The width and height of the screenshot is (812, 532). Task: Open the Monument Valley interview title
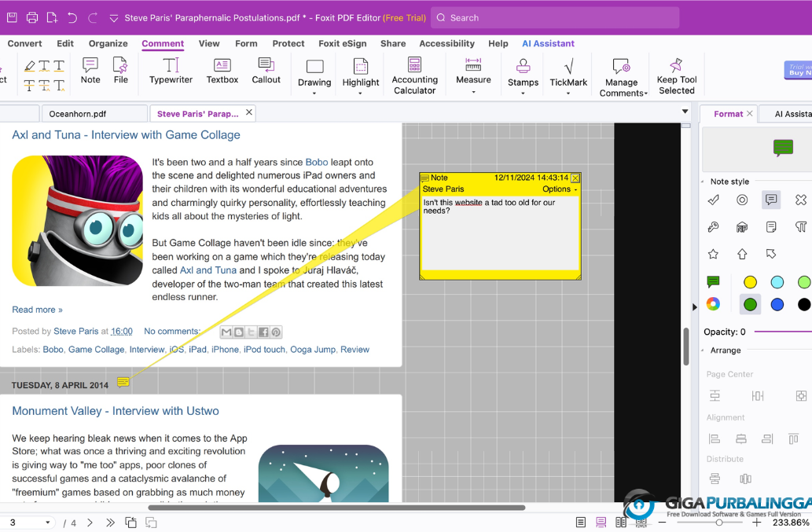pos(116,411)
